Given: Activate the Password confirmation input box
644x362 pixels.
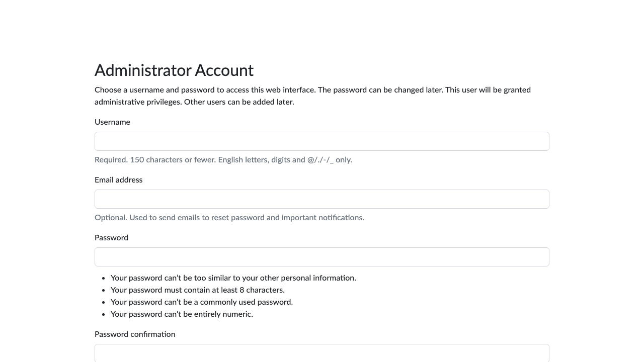Looking at the screenshot, I should coord(322,353).
